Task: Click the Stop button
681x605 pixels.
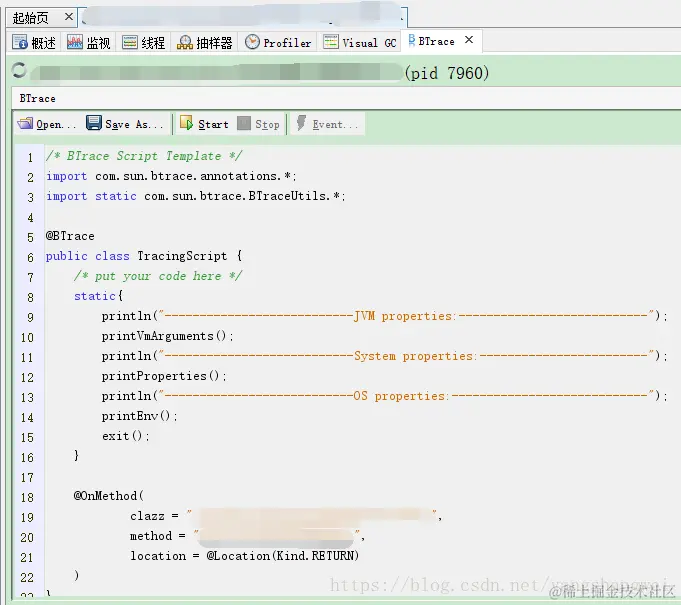Action: pyautogui.click(x=258, y=124)
